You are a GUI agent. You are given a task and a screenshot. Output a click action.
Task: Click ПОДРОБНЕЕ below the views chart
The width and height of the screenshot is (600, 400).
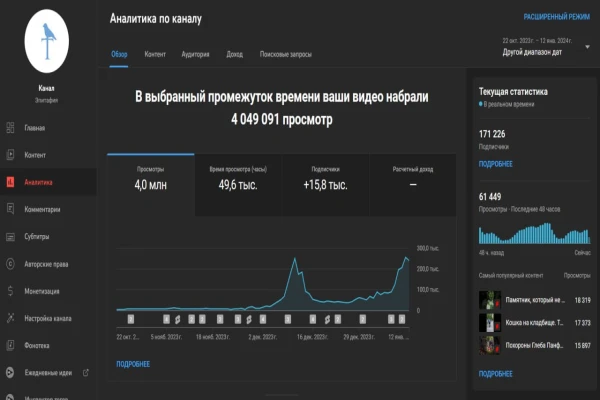[133, 364]
